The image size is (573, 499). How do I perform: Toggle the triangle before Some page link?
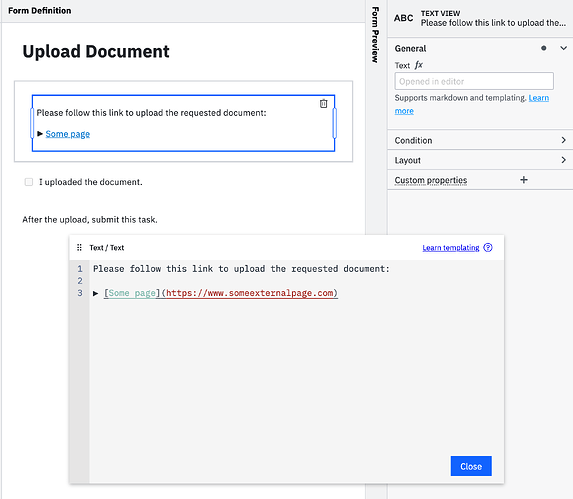click(40, 134)
